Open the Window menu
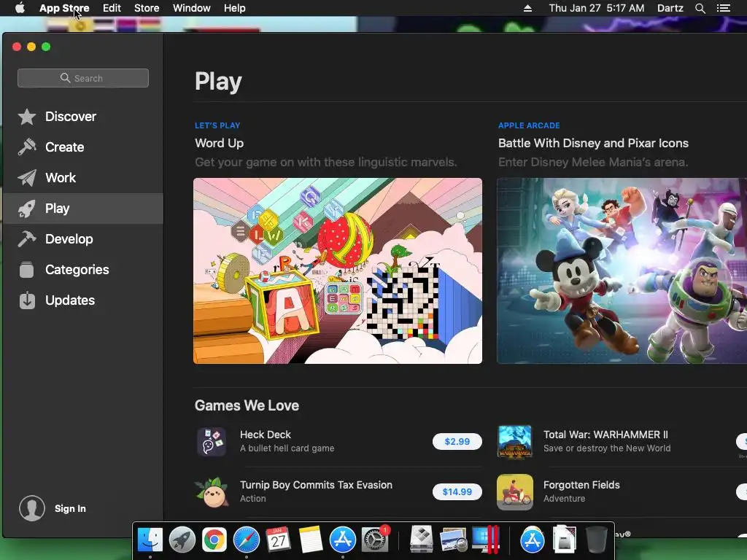 click(x=192, y=8)
